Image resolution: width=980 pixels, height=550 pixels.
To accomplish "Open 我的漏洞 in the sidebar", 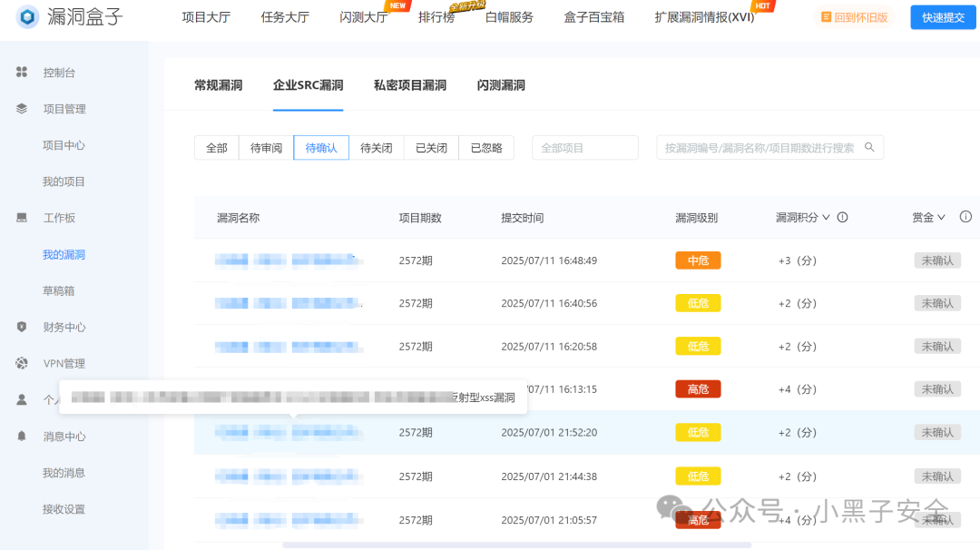I will click(x=64, y=254).
